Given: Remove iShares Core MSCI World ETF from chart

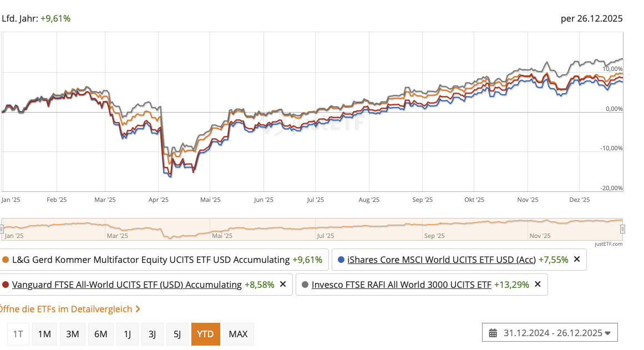Looking at the screenshot, I should [577, 259].
